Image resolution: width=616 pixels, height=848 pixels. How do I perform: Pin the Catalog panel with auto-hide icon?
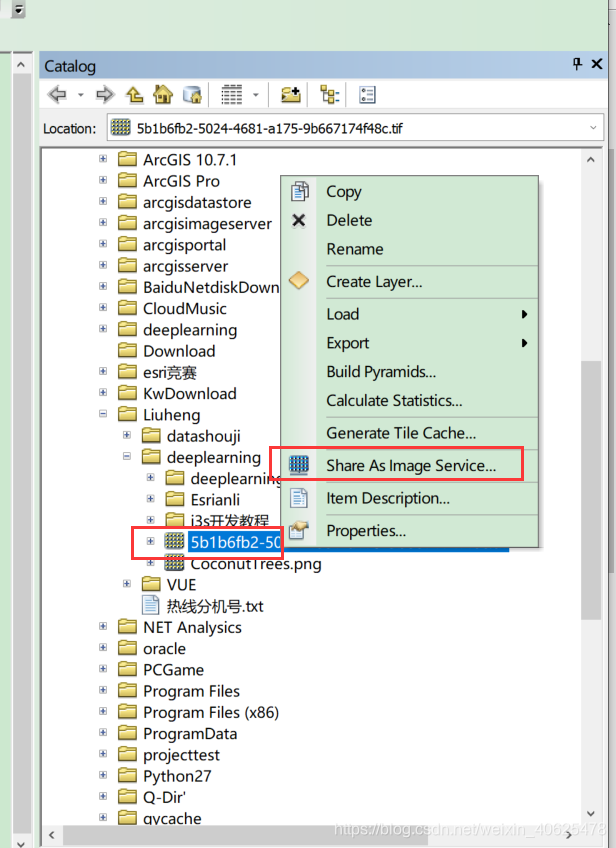(577, 64)
